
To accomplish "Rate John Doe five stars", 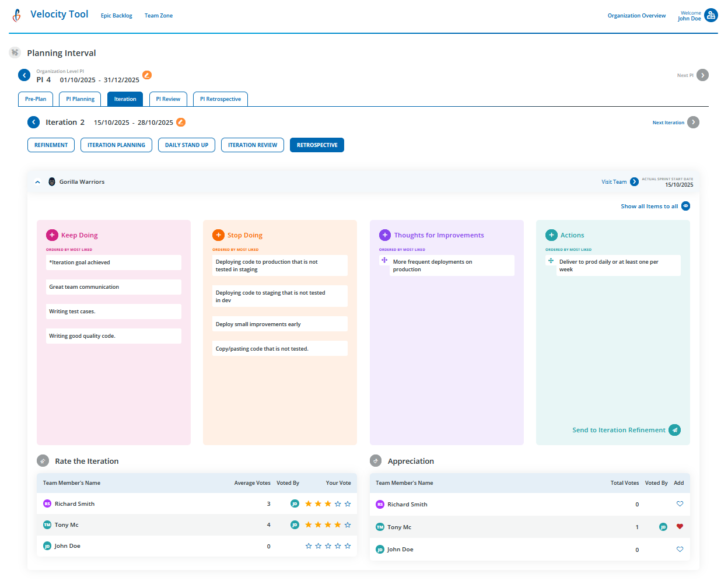I will (348, 546).
